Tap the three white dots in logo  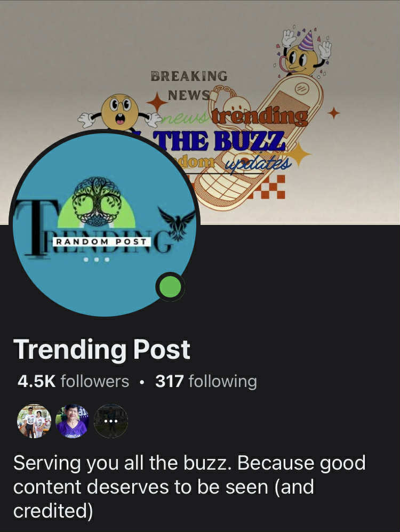pos(97,260)
